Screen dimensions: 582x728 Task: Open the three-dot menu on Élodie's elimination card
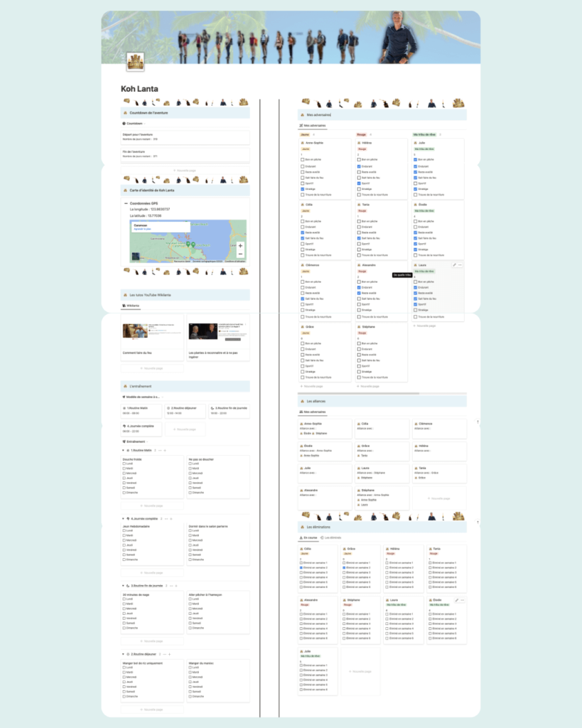pos(462,600)
